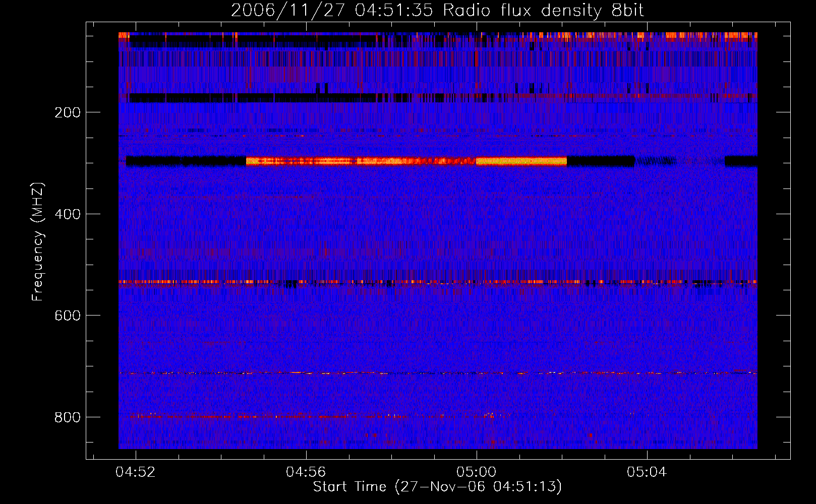Click the 04:52 time tick label
816x504 pixels.
click(136, 472)
